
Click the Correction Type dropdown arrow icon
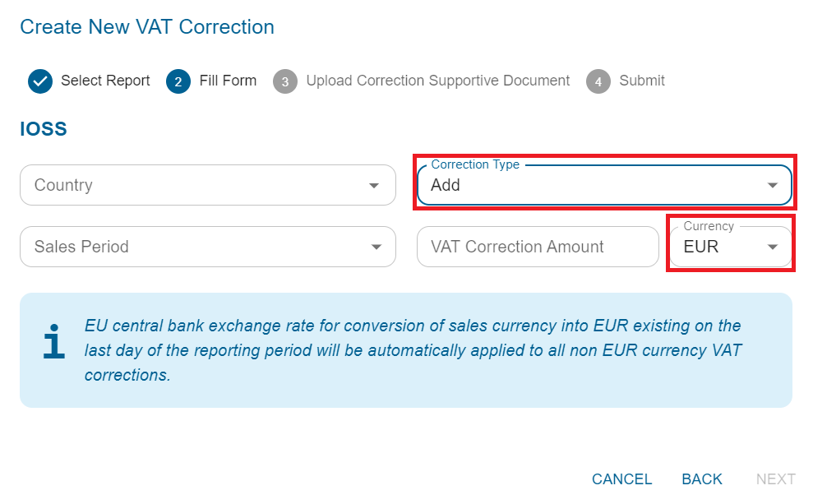[772, 186]
